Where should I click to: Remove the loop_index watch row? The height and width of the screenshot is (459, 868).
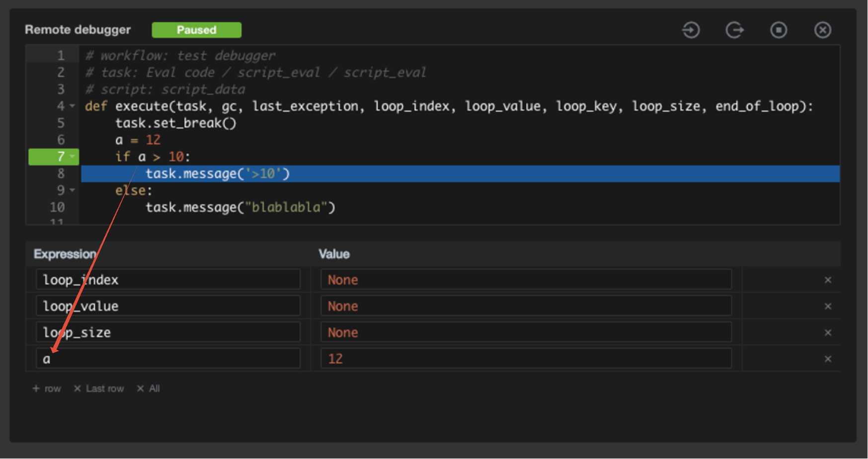tap(828, 280)
